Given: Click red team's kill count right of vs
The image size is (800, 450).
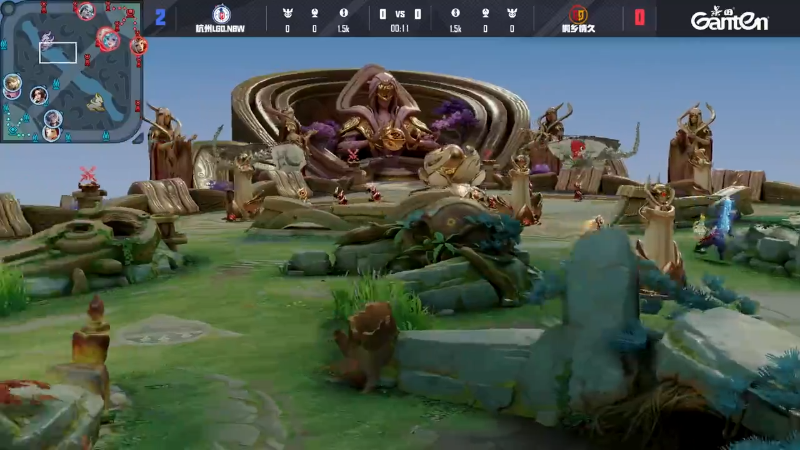Looking at the screenshot, I should click(418, 14).
